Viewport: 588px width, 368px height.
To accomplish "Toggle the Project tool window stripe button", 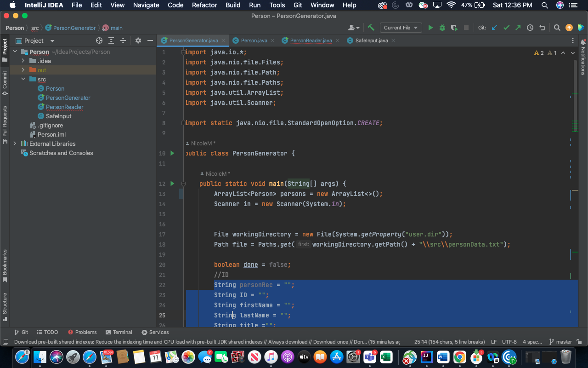I will pyautogui.click(x=5, y=50).
